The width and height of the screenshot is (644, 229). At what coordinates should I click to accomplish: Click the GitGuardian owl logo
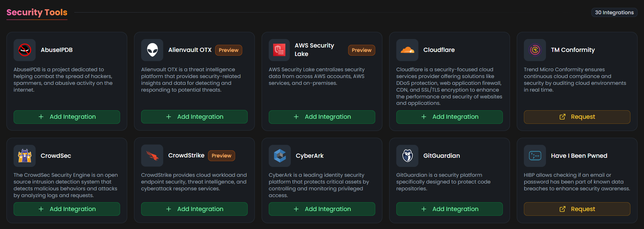(x=407, y=156)
